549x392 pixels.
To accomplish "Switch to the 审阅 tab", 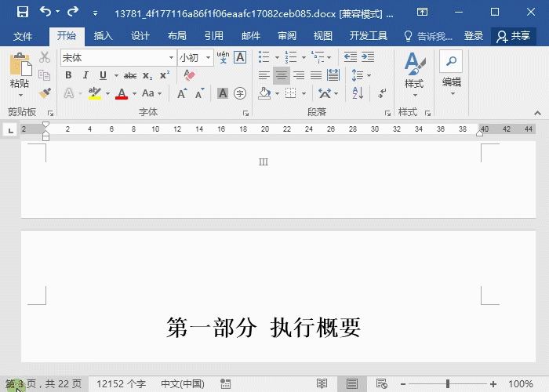I will 287,36.
